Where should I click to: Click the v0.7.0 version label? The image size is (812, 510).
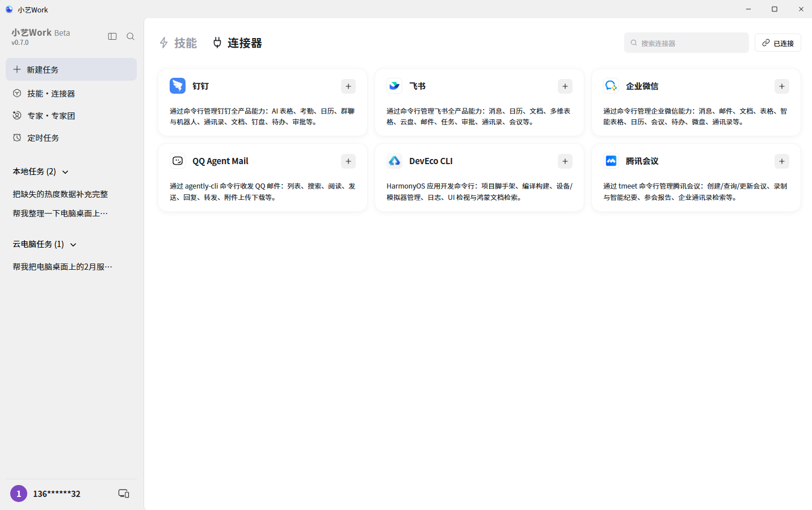coord(20,43)
